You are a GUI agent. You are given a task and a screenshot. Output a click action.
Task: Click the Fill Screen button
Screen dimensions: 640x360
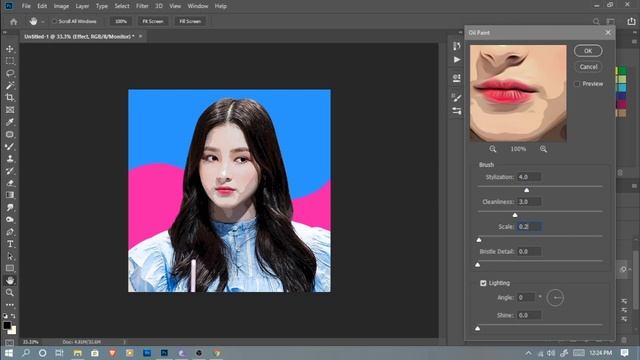tap(190, 21)
